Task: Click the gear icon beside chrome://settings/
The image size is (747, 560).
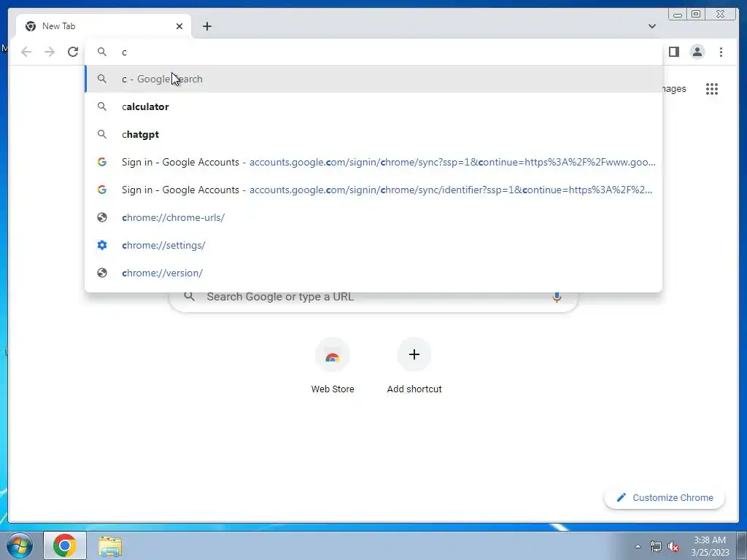Action: point(102,245)
